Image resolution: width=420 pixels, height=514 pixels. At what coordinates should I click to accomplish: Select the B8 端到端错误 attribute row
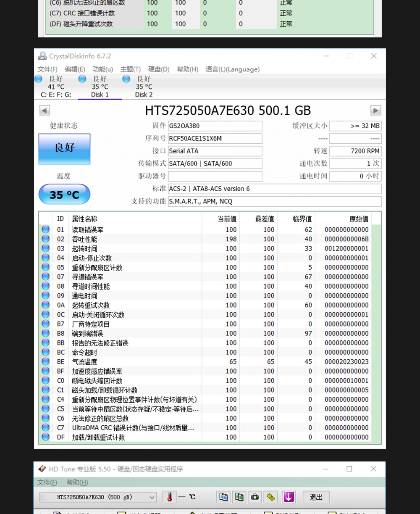pyautogui.click(x=205, y=333)
